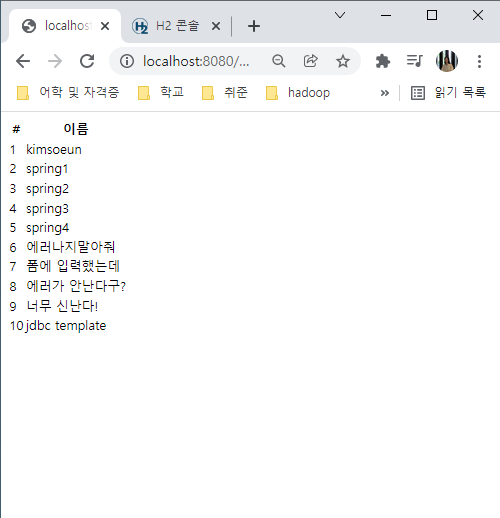The image size is (500, 518).
Task: Share this page icon
Action: tap(310, 61)
